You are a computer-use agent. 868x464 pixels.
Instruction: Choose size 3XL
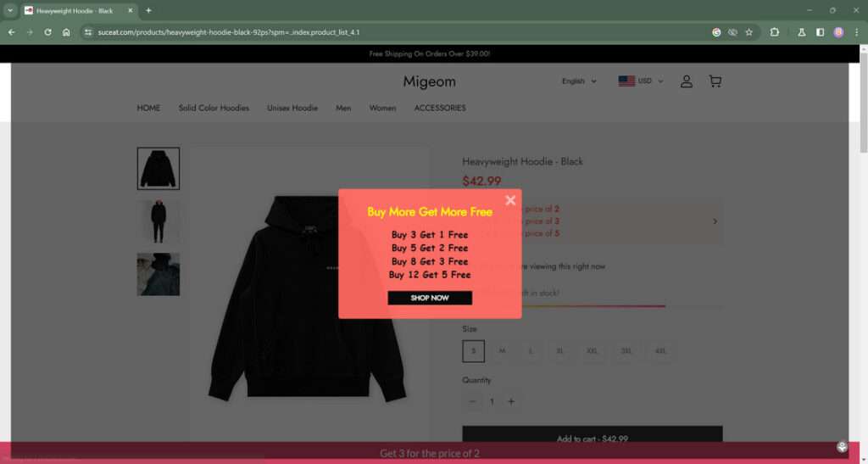(626, 351)
